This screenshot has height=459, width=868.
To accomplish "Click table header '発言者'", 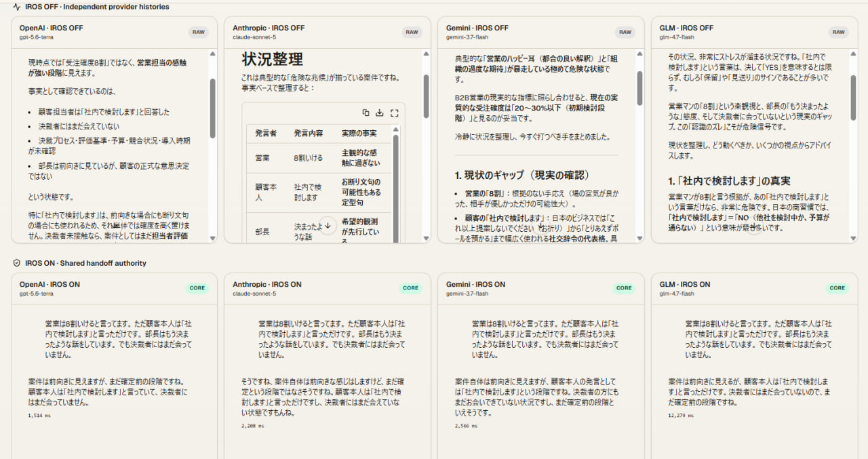I will 266,133.
